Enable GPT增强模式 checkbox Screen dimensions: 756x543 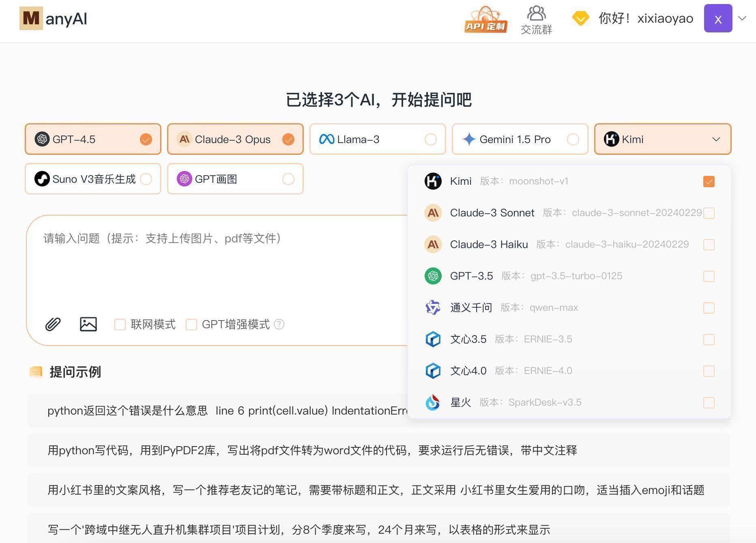pyautogui.click(x=191, y=325)
